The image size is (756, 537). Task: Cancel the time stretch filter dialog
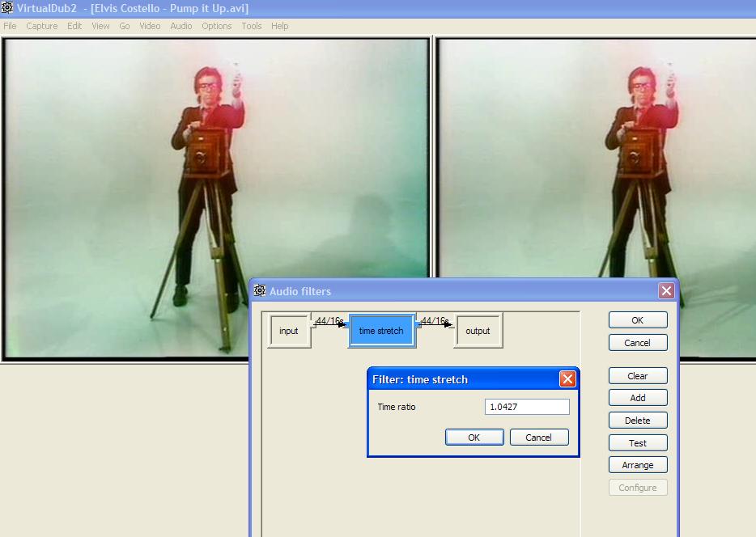coord(539,438)
